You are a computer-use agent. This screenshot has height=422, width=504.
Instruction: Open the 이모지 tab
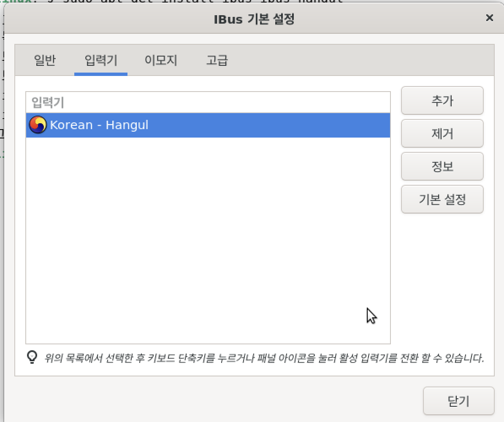pos(161,60)
